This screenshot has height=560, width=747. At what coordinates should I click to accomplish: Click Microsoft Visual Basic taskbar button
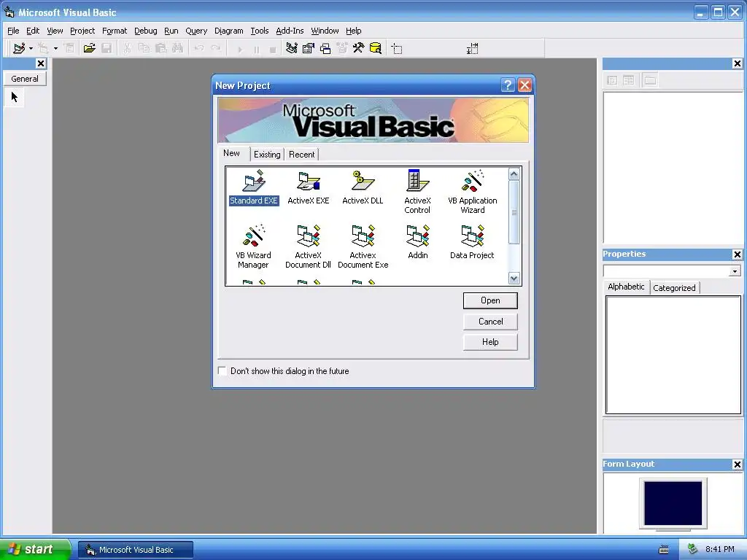click(x=136, y=550)
